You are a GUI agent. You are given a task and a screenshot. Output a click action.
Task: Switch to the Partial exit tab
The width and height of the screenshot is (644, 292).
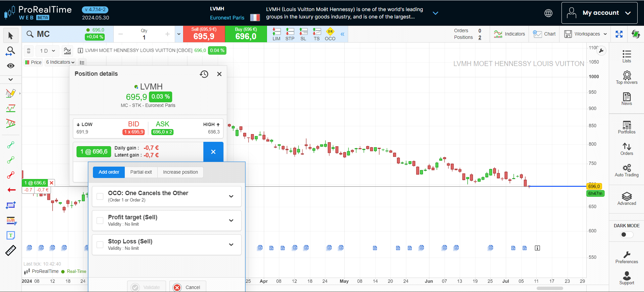tap(141, 172)
